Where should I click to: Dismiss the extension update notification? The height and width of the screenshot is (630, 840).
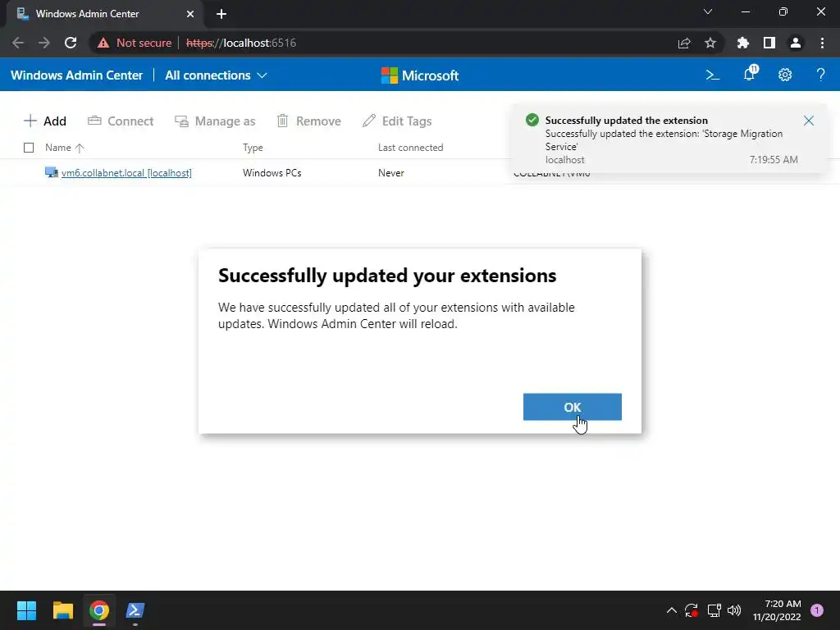click(x=808, y=121)
